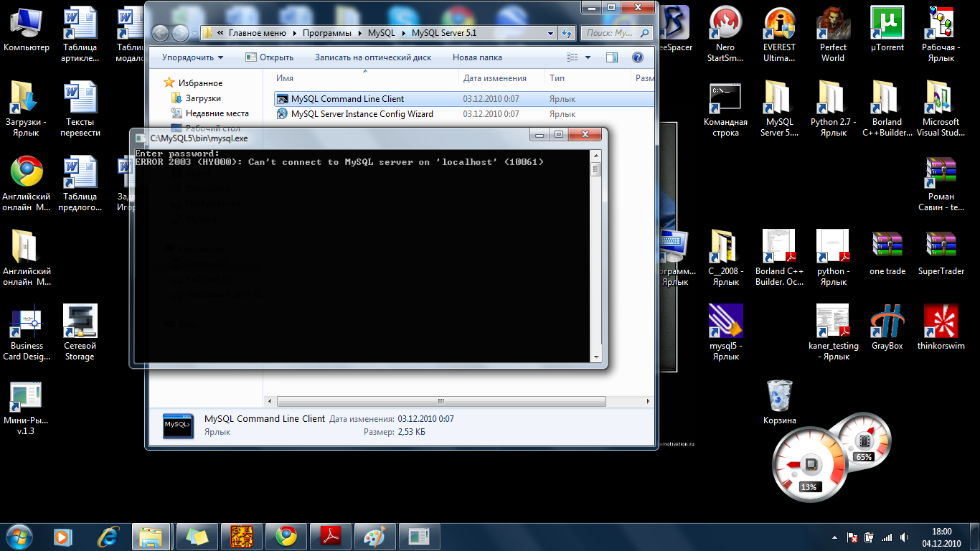The height and width of the screenshot is (551, 980).
Task: Open Python 2.7 - Ярлык folder
Action: 833,108
